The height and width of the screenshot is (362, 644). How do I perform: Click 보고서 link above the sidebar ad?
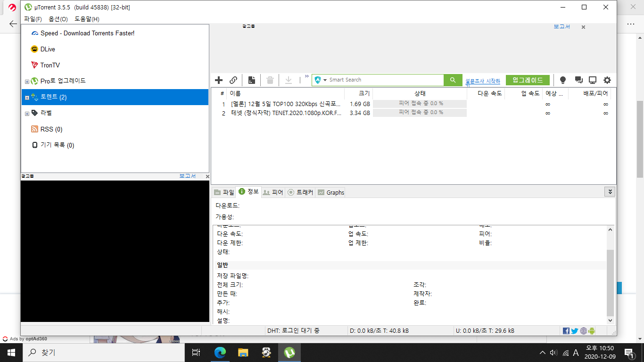point(187,176)
